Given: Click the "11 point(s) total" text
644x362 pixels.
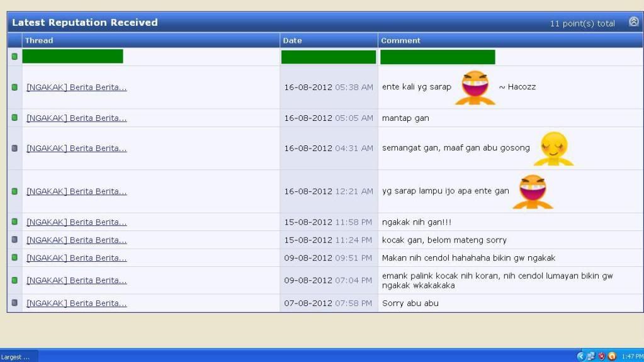Looking at the screenshot, I should (x=582, y=23).
